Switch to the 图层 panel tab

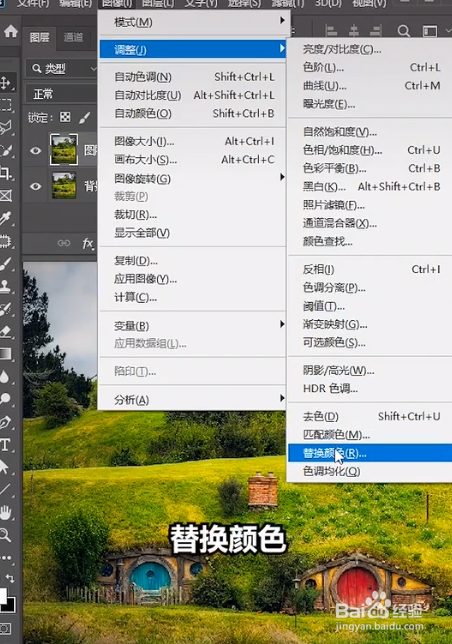click(x=39, y=37)
